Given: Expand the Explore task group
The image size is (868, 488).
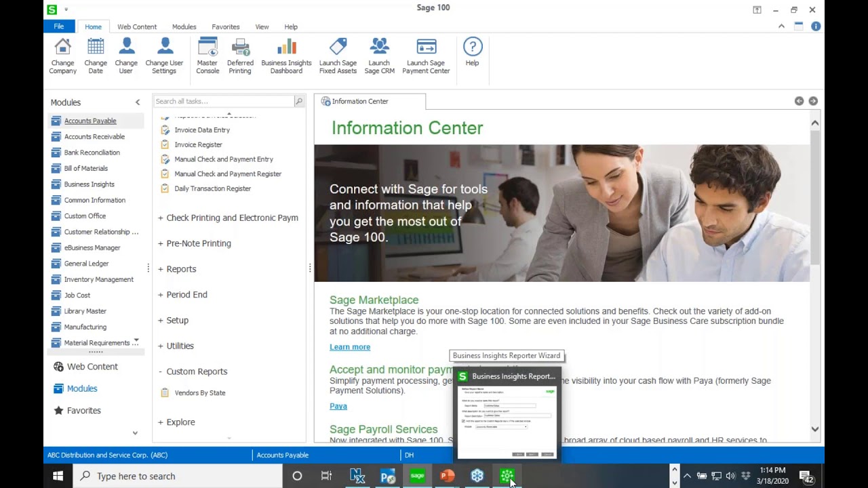Looking at the screenshot, I should tap(176, 422).
